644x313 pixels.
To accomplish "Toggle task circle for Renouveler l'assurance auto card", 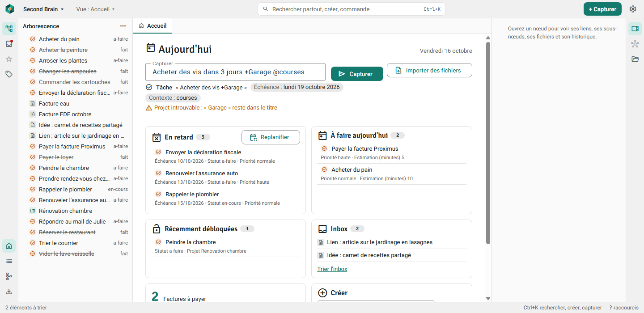I will pos(158,173).
